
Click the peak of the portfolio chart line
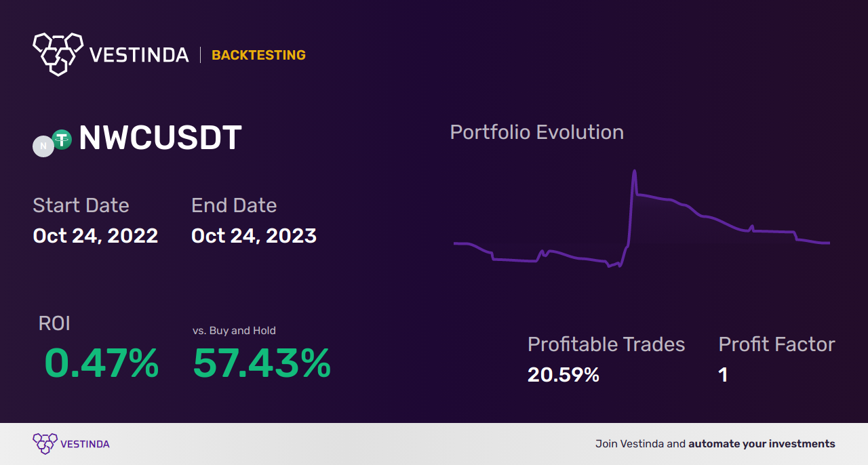634,171
